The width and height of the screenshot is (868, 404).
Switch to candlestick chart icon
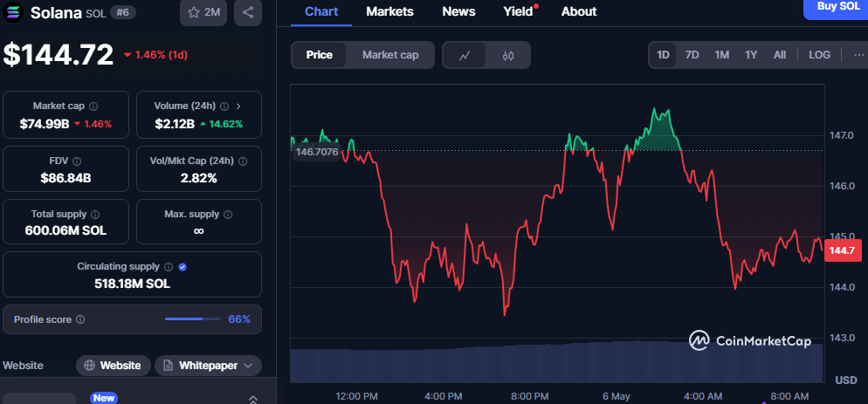pos(508,55)
